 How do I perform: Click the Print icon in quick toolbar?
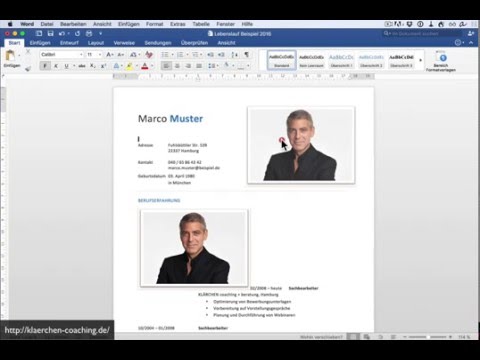pos(89,33)
